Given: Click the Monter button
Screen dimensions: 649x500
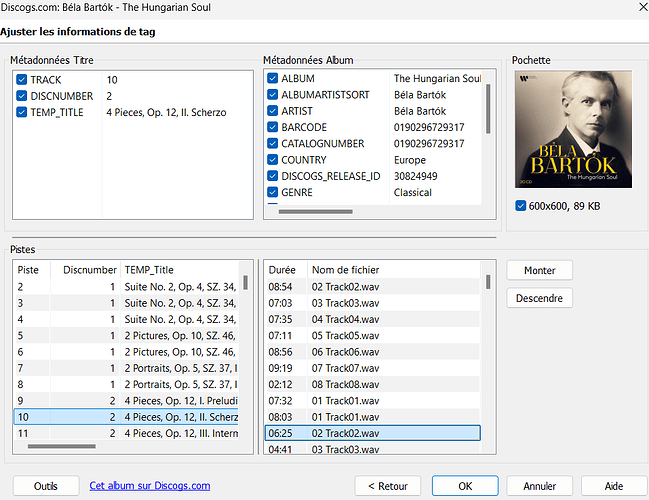Looking at the screenshot, I should point(539,270).
